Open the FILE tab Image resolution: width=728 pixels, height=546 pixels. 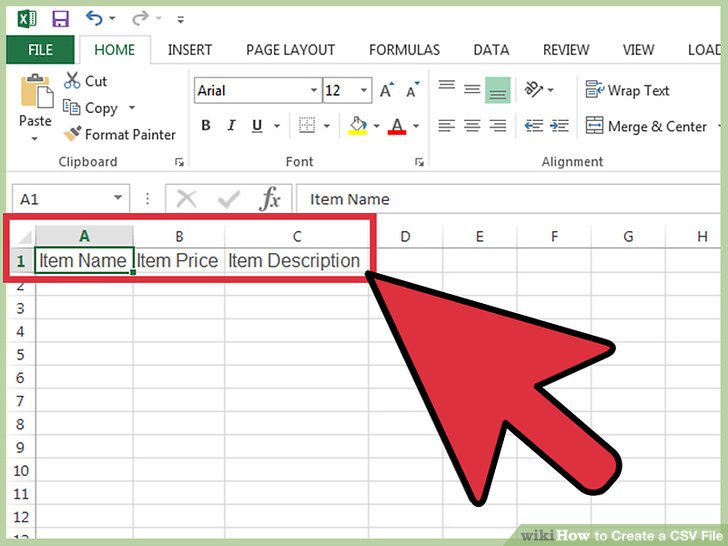pos(40,50)
